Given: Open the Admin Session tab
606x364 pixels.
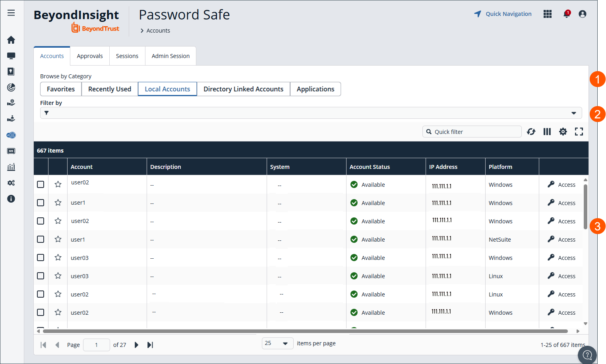Looking at the screenshot, I should pos(170,56).
